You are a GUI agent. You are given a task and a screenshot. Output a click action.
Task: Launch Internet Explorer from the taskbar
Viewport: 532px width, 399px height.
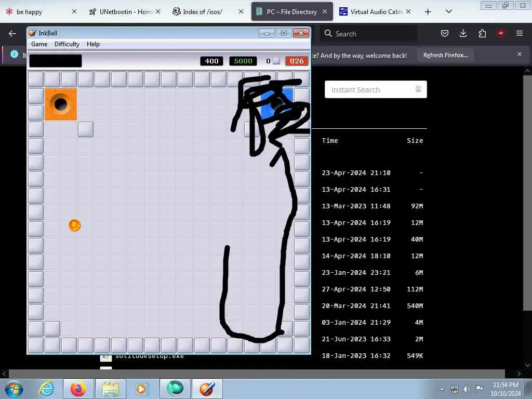coord(46,389)
